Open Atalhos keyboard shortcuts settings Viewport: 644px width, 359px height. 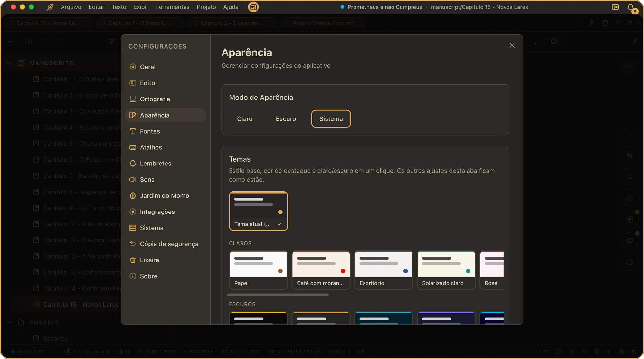pyautogui.click(x=166, y=147)
